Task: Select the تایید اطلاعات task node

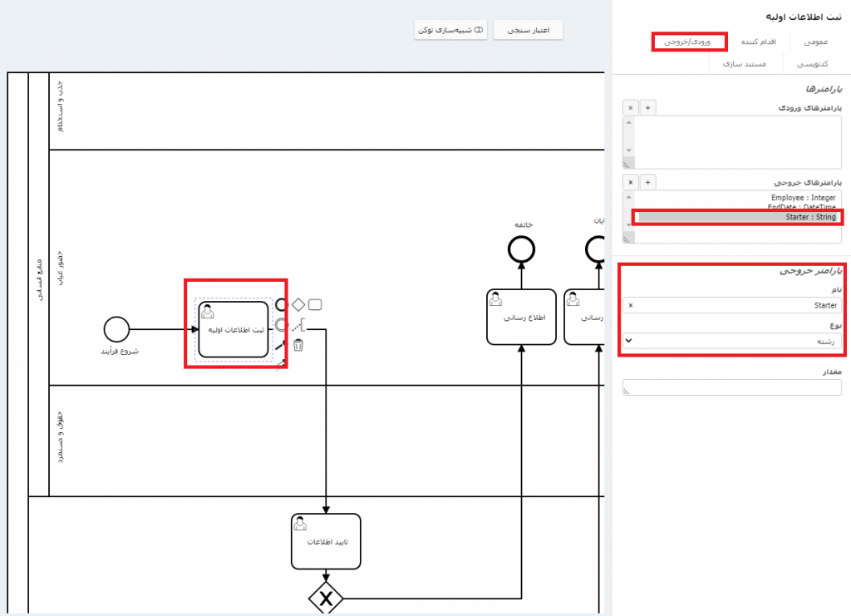Action: point(326,541)
